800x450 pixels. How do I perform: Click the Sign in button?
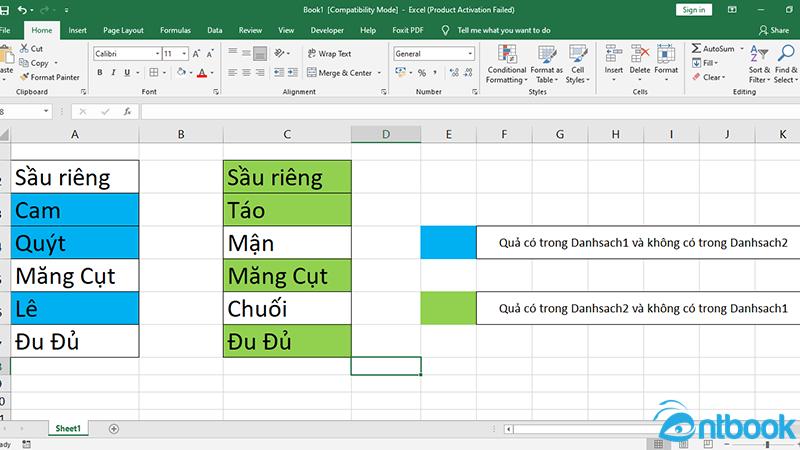[694, 10]
